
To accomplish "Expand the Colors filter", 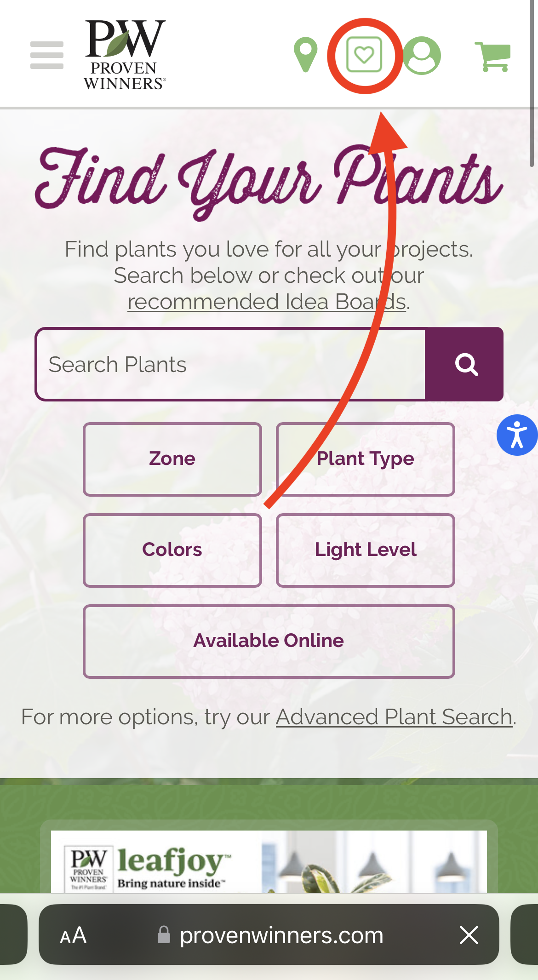I will (x=172, y=550).
